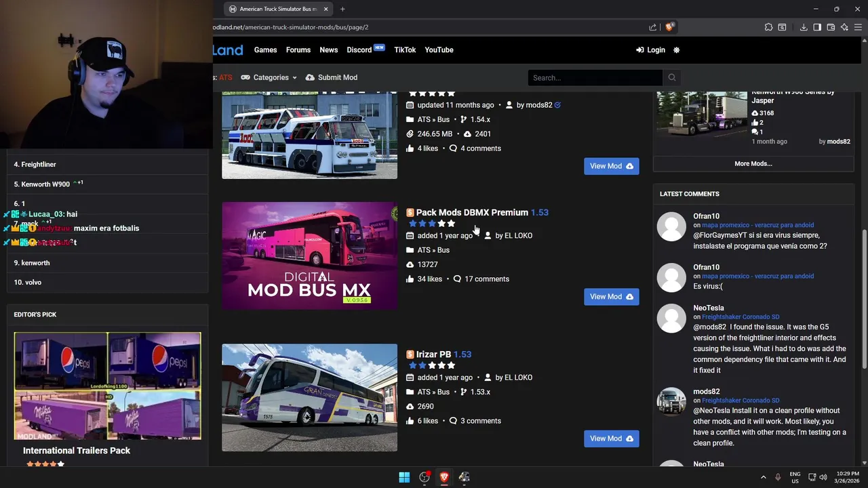
Task: Open the Brave Wallet icon
Action: tap(831, 27)
